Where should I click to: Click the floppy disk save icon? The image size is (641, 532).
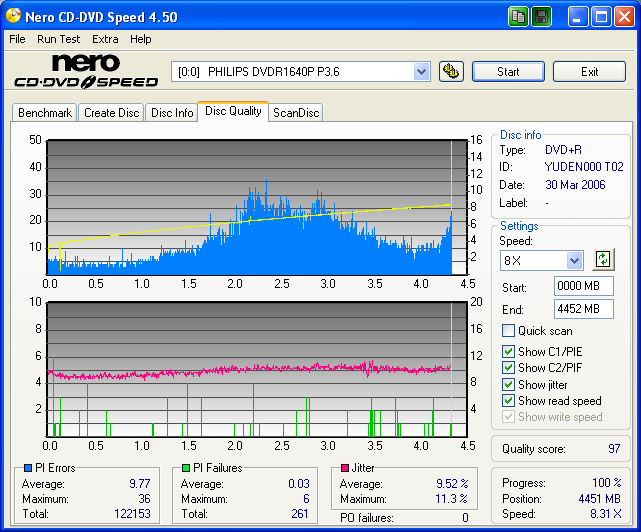click(x=542, y=17)
